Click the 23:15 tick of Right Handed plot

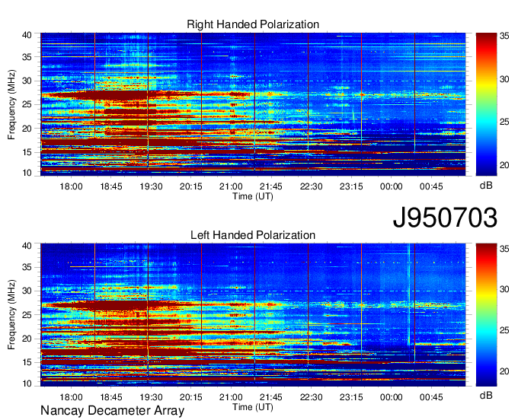pyautogui.click(x=351, y=186)
